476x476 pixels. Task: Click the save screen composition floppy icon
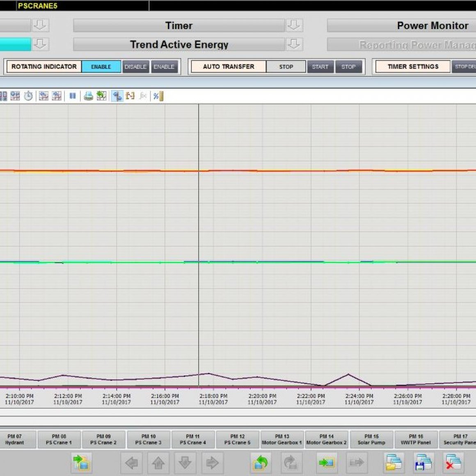click(x=423, y=463)
